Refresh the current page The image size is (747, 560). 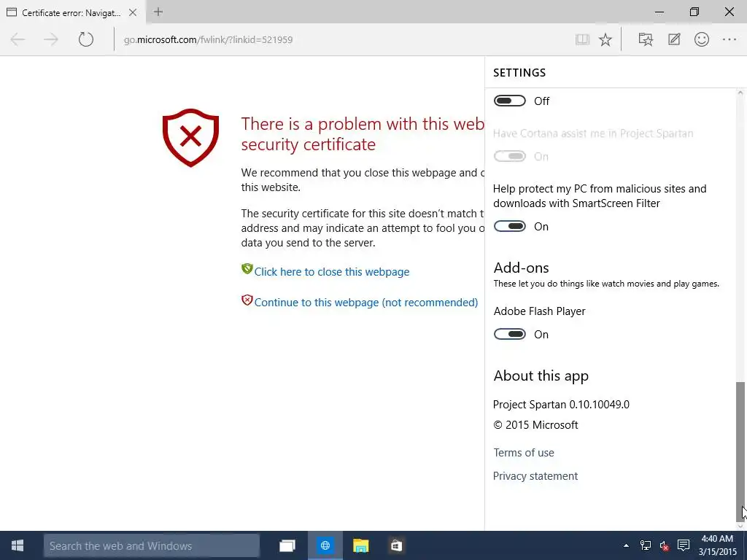click(x=86, y=39)
